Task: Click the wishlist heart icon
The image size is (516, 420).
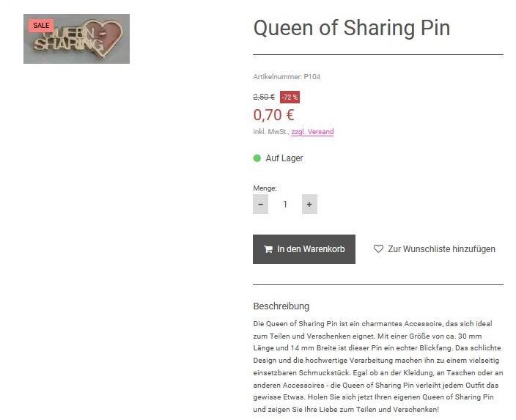Action: 378,249
